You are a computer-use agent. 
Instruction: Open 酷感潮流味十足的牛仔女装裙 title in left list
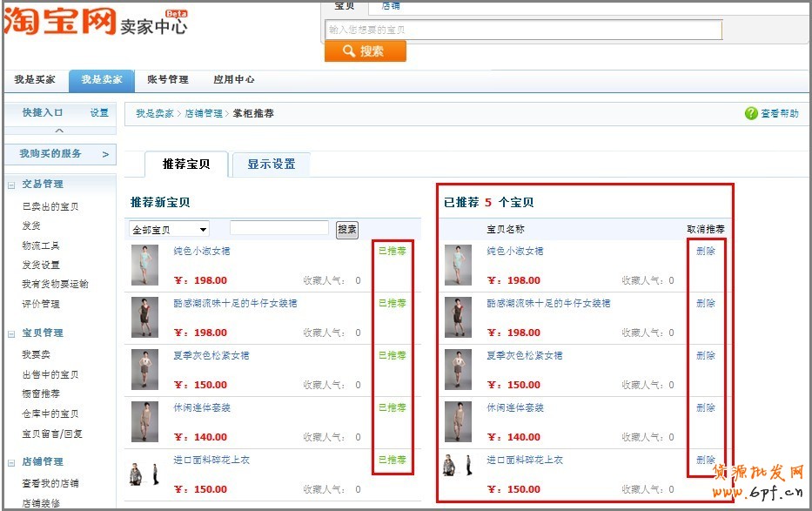tap(235, 304)
